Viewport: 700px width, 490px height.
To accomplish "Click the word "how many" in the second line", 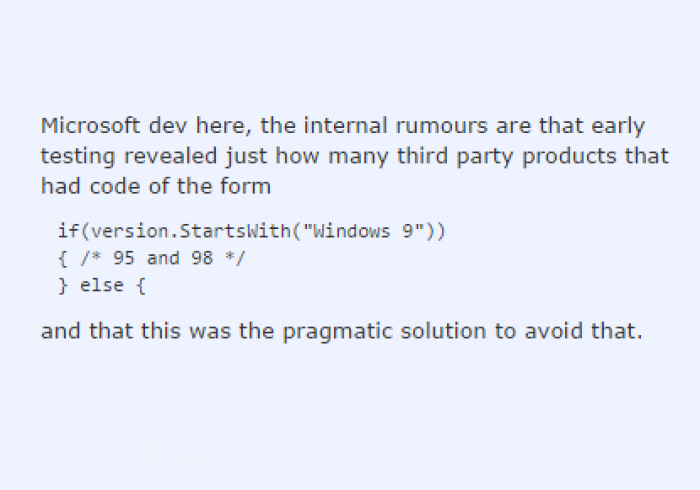I will pyautogui.click(x=331, y=156).
